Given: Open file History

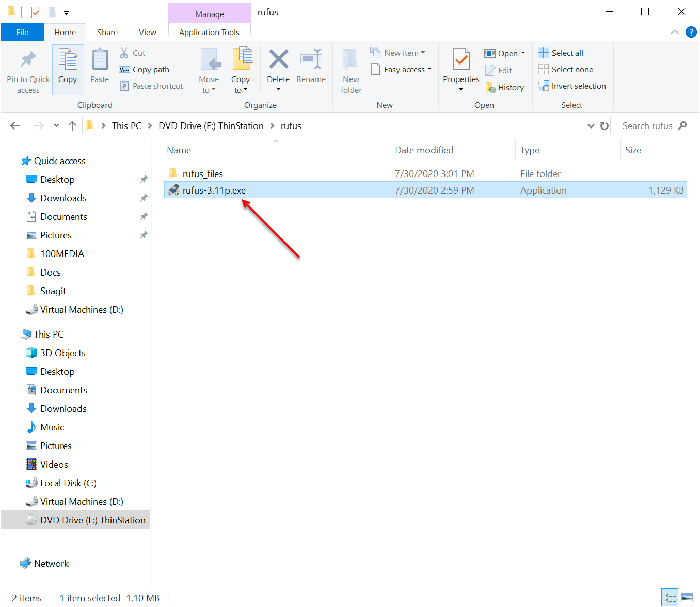Looking at the screenshot, I should click(x=505, y=88).
